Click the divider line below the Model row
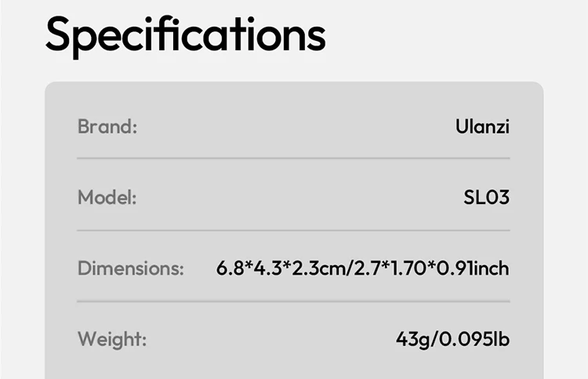 point(293,230)
